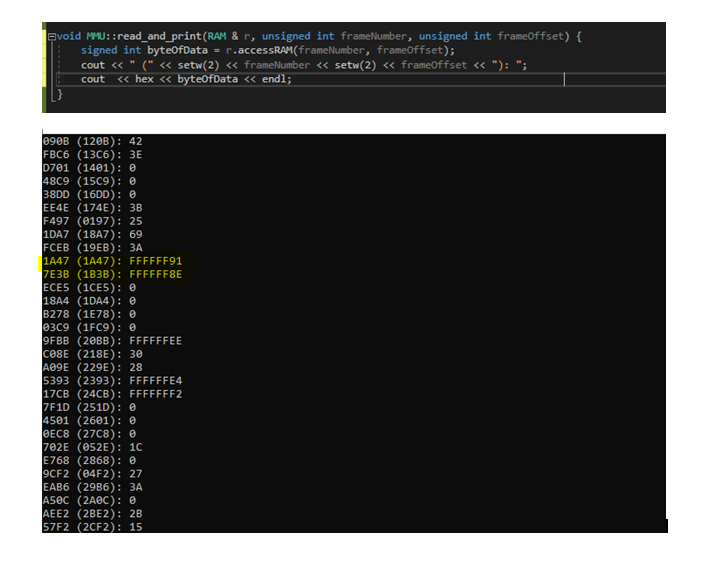Viewport: 704px width, 584px height.
Task: Click value FFFFFFEE on the 9FBB line
Action: (x=156, y=341)
